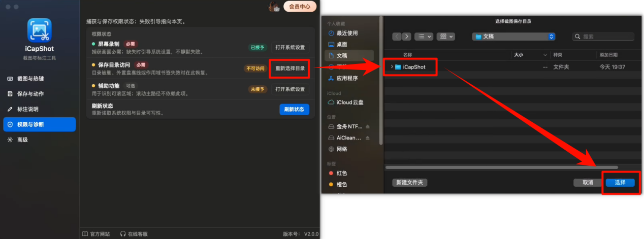Go to 截图与热键 settings section
This screenshot has width=644, height=239.
(x=39, y=79)
